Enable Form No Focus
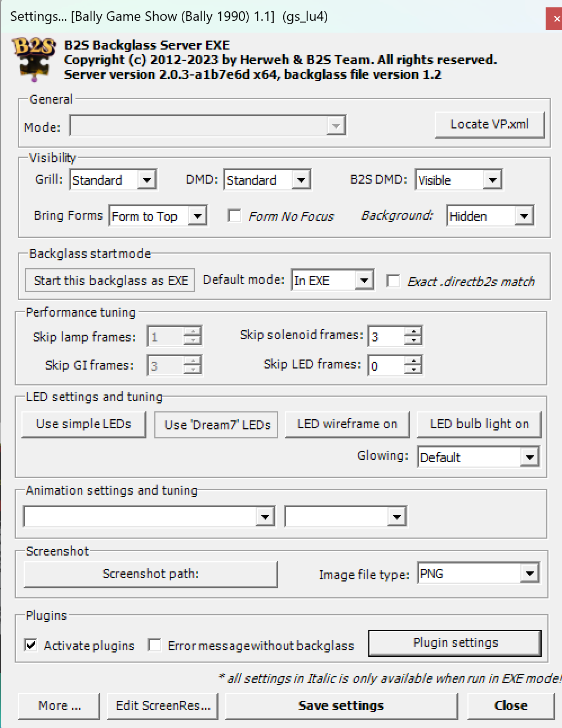This screenshot has height=728, width=562. point(234,215)
